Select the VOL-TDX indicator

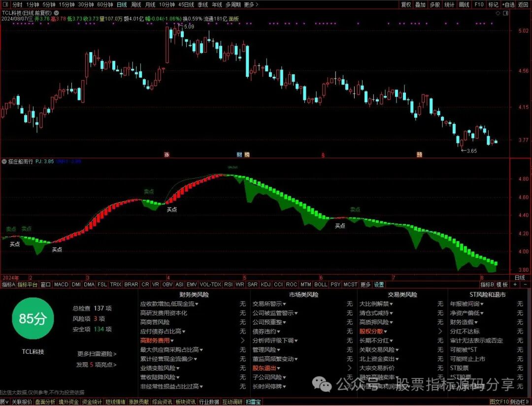coord(210,284)
